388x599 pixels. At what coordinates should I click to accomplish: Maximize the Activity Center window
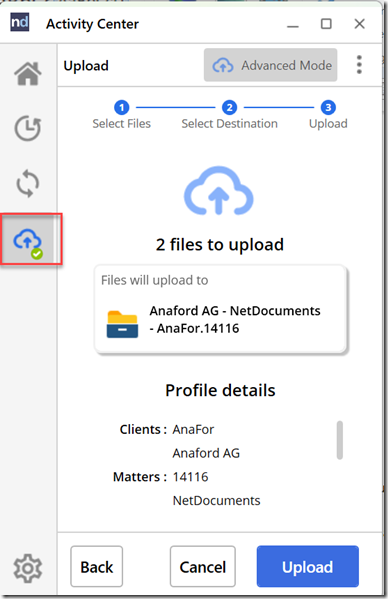pos(326,24)
